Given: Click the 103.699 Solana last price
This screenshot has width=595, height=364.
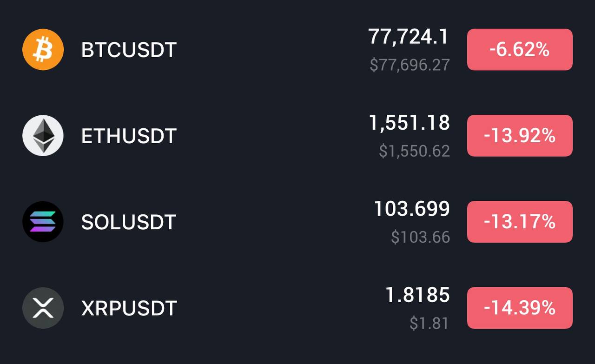Looking at the screenshot, I should pyautogui.click(x=412, y=209).
